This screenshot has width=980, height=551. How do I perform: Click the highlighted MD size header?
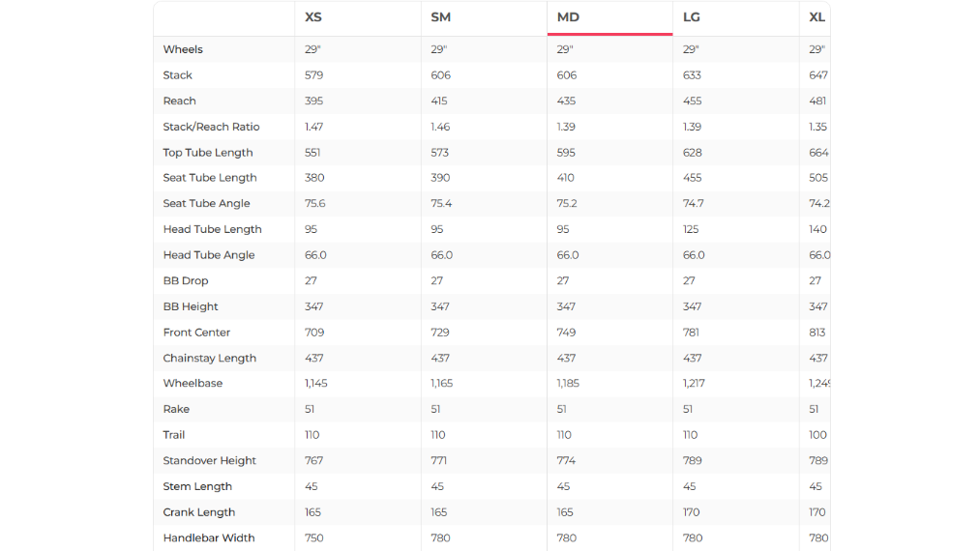568,17
